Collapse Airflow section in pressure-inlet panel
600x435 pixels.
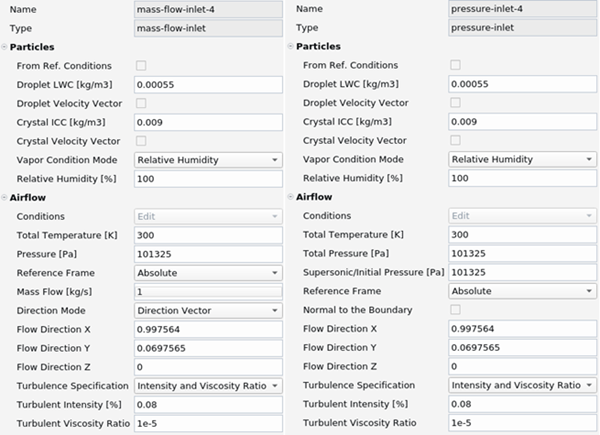coord(290,197)
